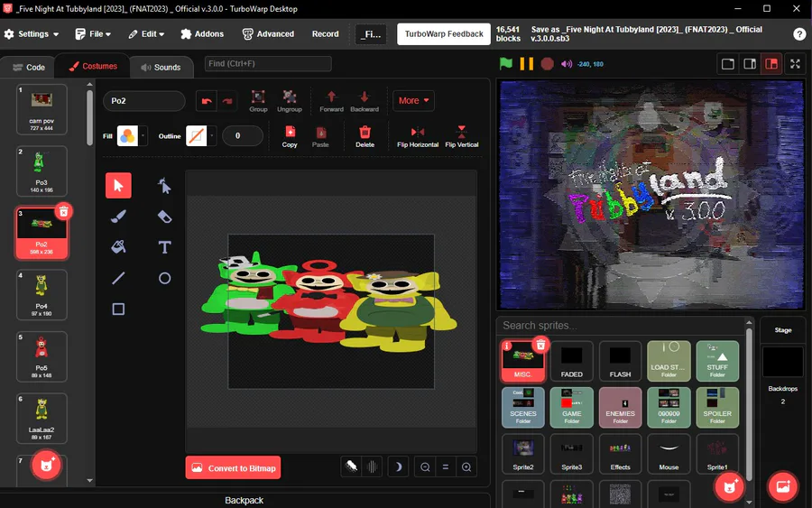Paste copied shapes
Image resolution: width=812 pixels, height=508 pixels.
pos(320,136)
